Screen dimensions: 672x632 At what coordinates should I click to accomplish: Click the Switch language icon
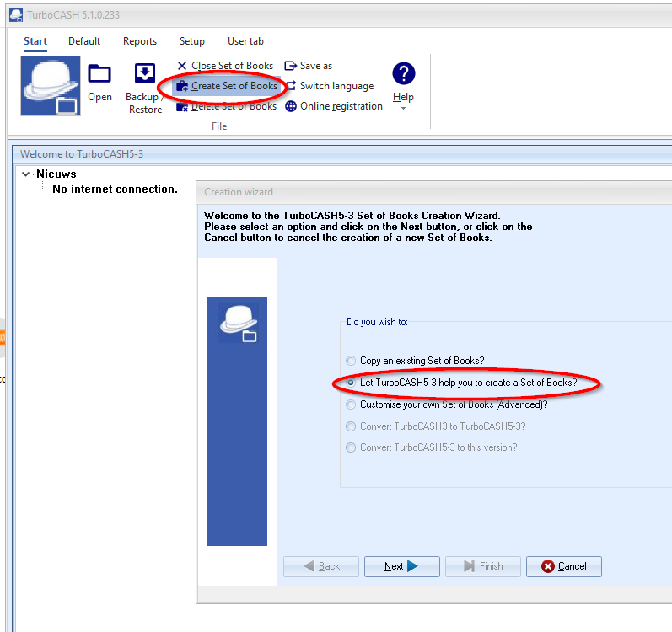click(291, 86)
